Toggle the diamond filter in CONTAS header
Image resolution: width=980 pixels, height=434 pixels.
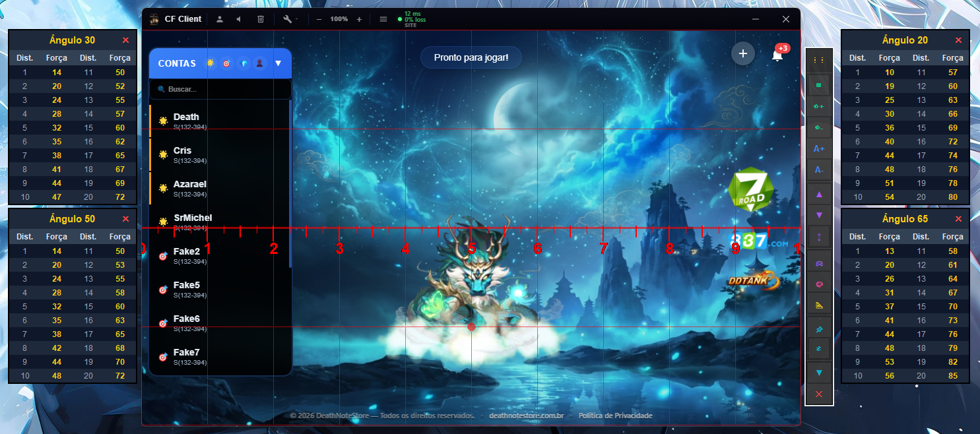pyautogui.click(x=244, y=63)
